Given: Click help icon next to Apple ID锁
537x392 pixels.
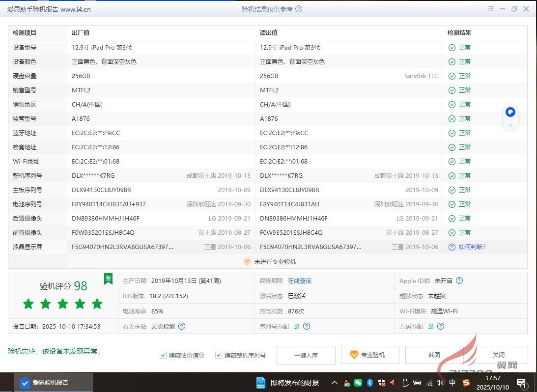Looking at the screenshot, I should 459,281.
